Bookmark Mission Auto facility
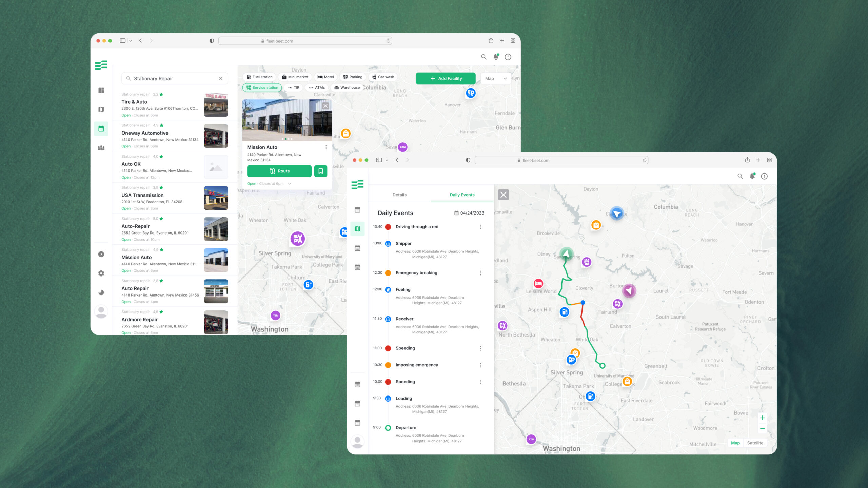 (x=320, y=171)
